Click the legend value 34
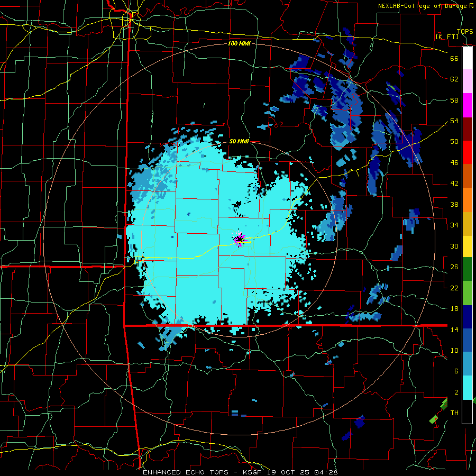The height and width of the screenshot is (476, 476). coord(454,225)
